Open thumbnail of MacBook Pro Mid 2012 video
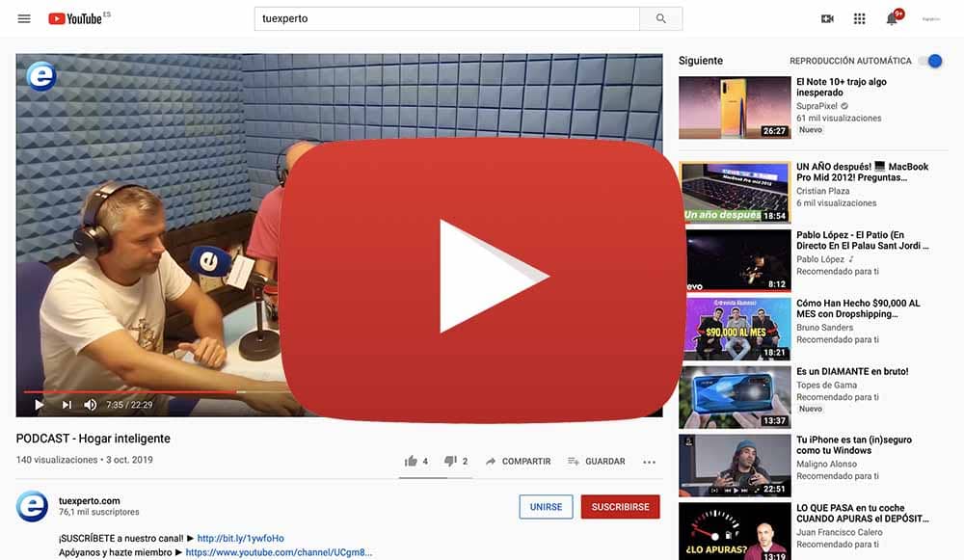 735,193
